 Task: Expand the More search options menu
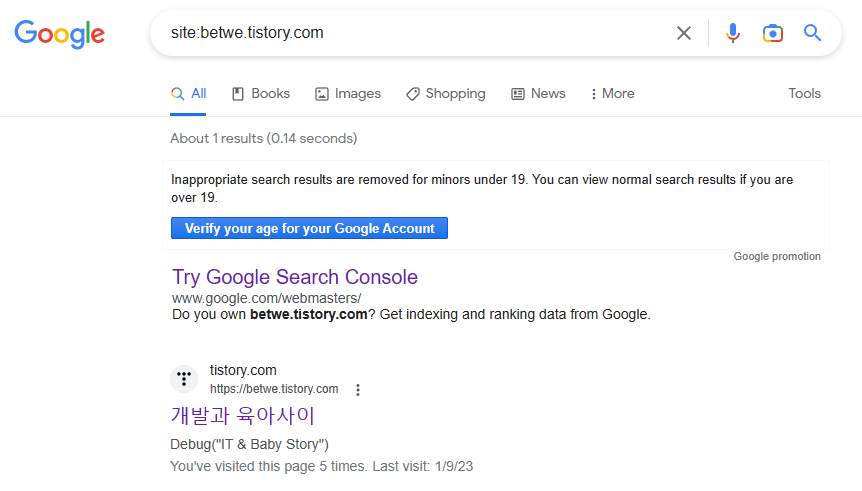pos(612,93)
